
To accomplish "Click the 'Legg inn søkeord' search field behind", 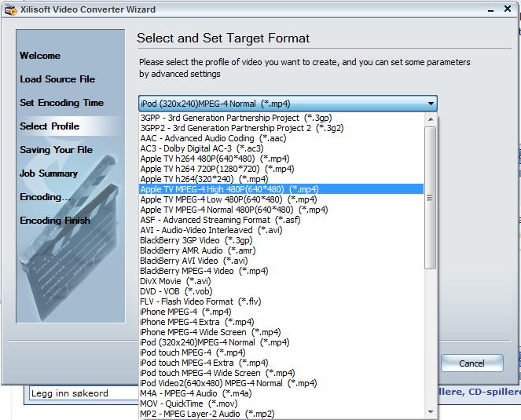I will click(x=83, y=393).
